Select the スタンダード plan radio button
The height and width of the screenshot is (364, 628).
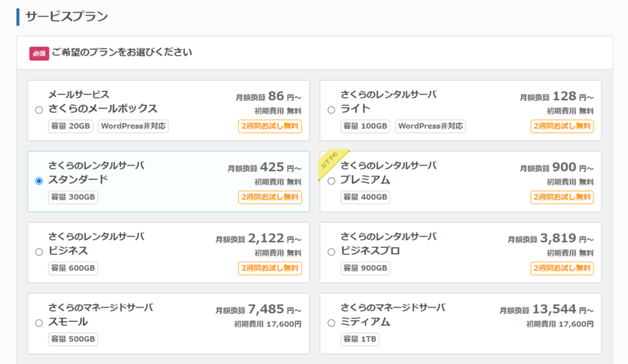point(38,180)
